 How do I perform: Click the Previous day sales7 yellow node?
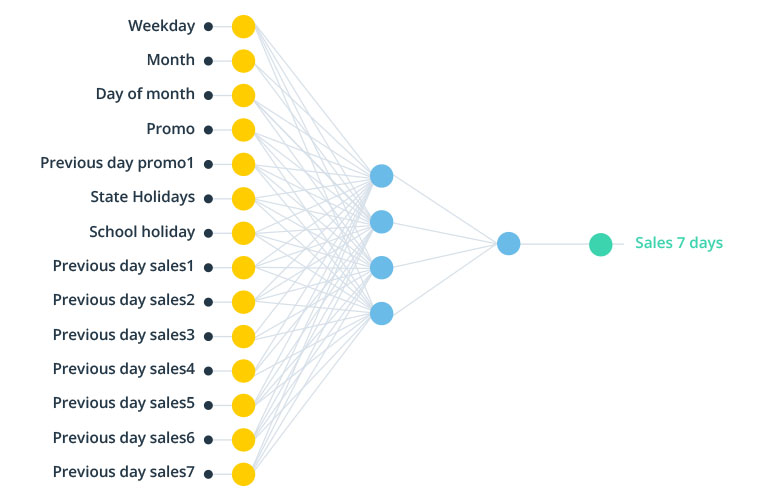(x=243, y=473)
